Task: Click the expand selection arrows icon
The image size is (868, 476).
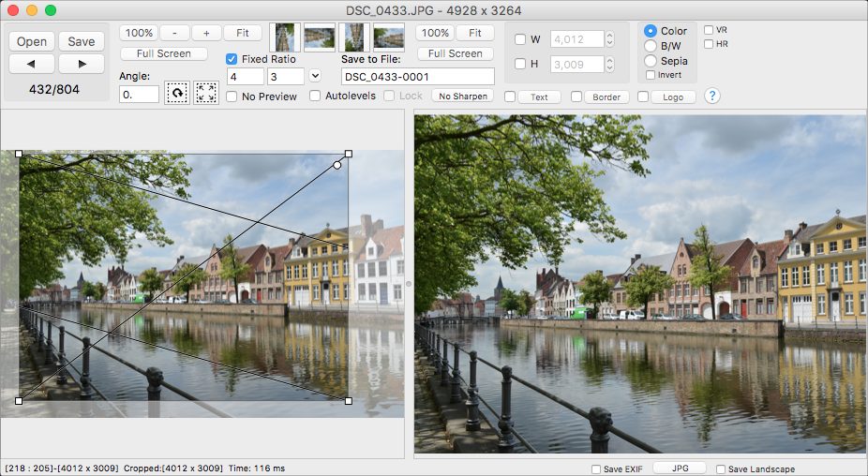Action: (206, 93)
